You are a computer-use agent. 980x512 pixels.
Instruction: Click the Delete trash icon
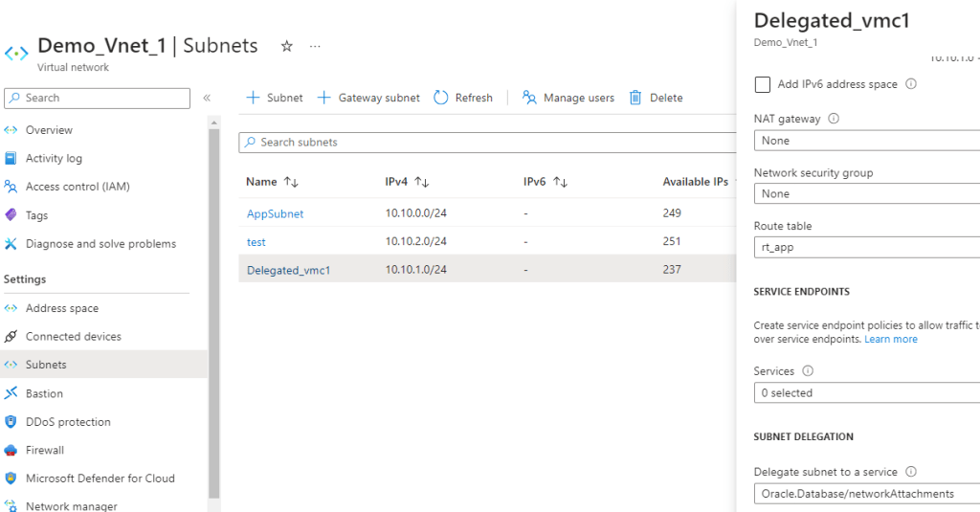[x=635, y=98]
